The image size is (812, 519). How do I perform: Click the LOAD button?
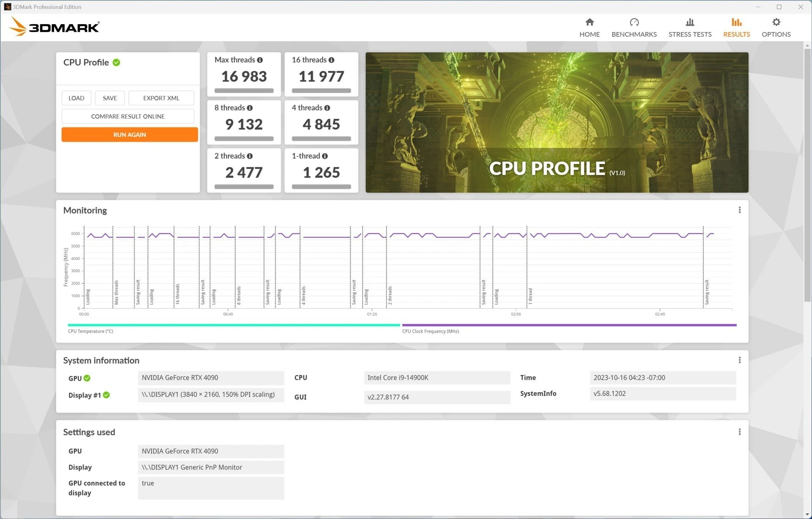76,98
